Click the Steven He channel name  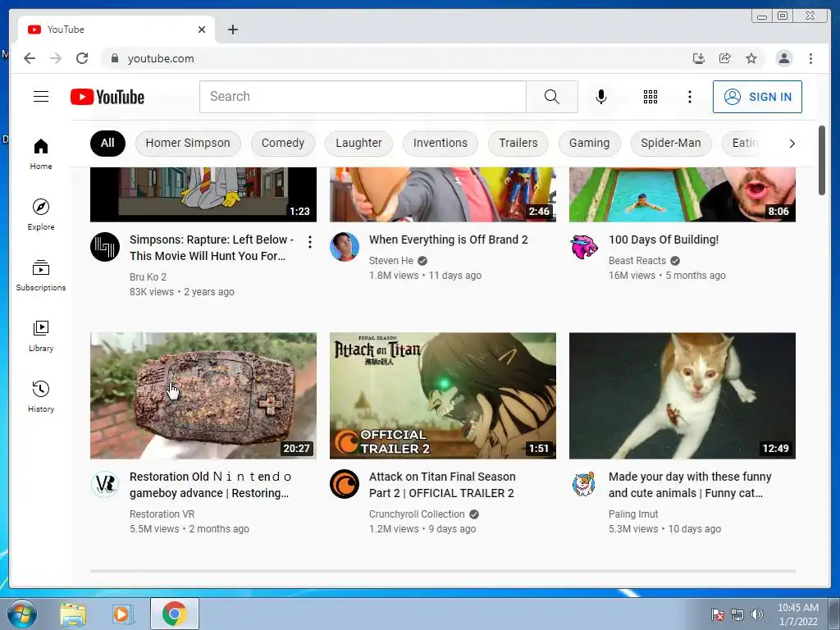tap(391, 261)
